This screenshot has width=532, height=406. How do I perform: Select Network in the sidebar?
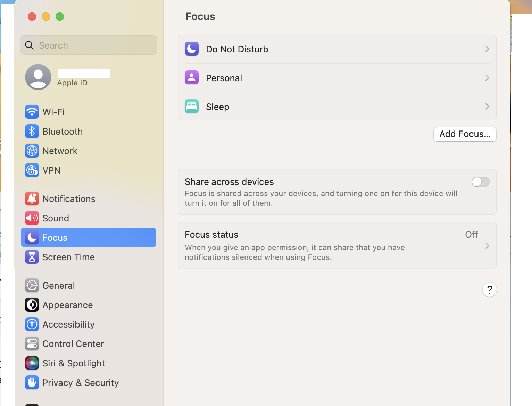(89, 151)
